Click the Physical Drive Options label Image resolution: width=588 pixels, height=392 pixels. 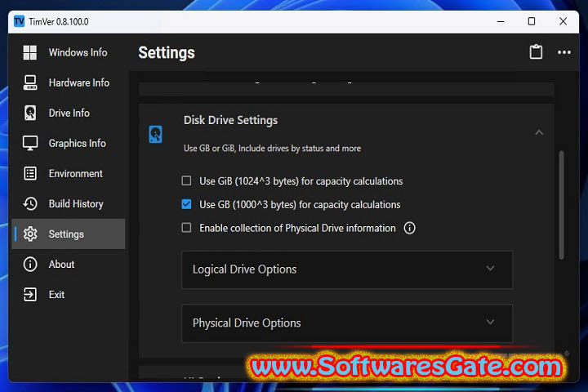tap(247, 323)
